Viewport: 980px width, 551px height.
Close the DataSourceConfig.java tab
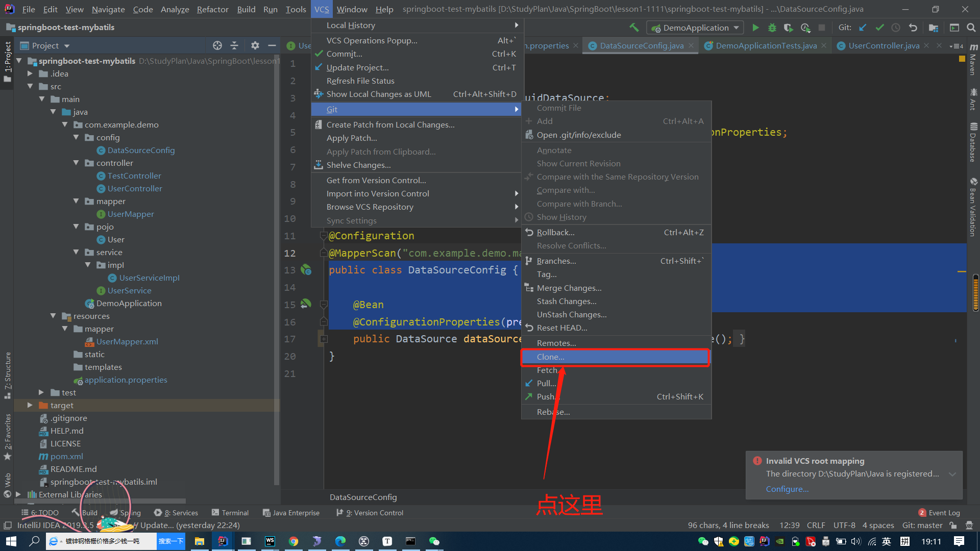tap(691, 45)
